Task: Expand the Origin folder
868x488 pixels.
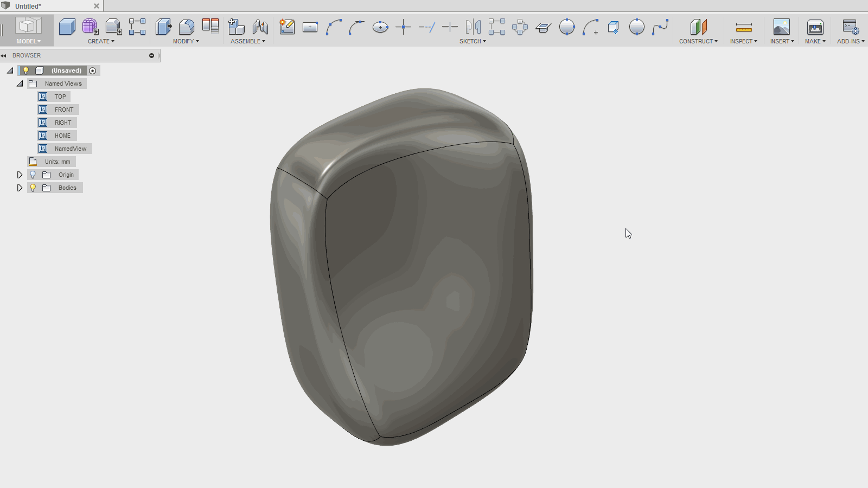Action: point(20,175)
